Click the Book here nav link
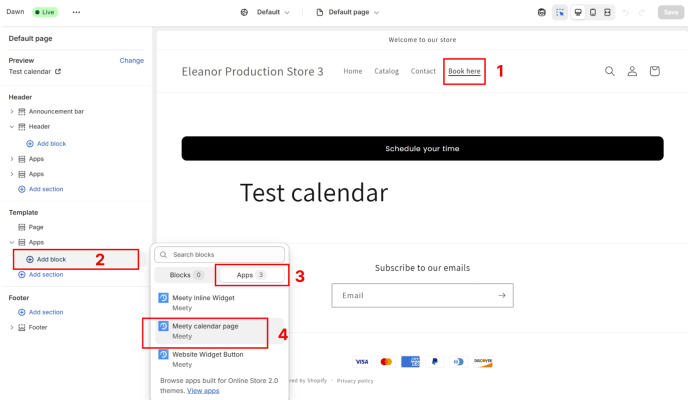This screenshot has width=688, height=400. pyautogui.click(x=464, y=71)
